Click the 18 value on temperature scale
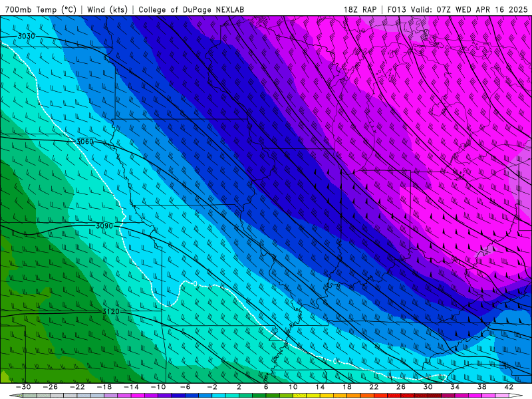Screen dimensions: 532x399 coord(346,387)
